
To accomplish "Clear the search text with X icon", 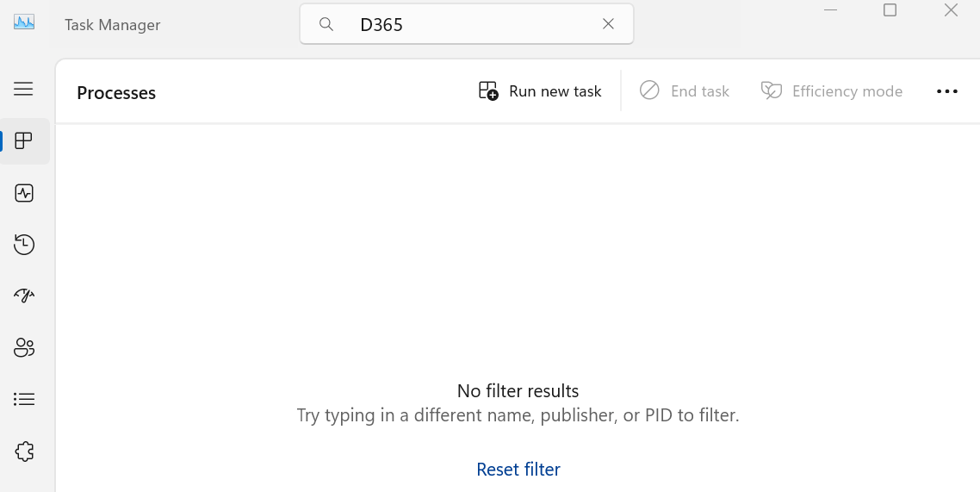I will pos(608,24).
